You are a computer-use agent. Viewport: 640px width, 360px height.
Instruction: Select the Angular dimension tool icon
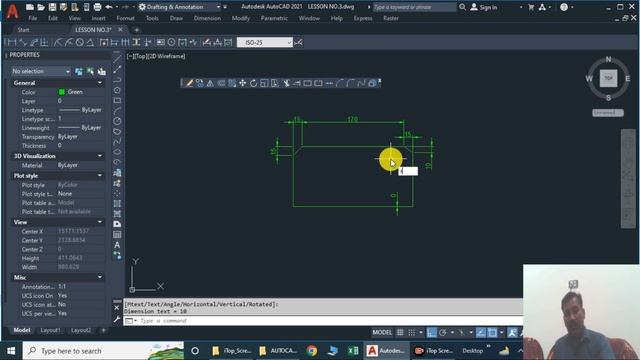click(90, 42)
